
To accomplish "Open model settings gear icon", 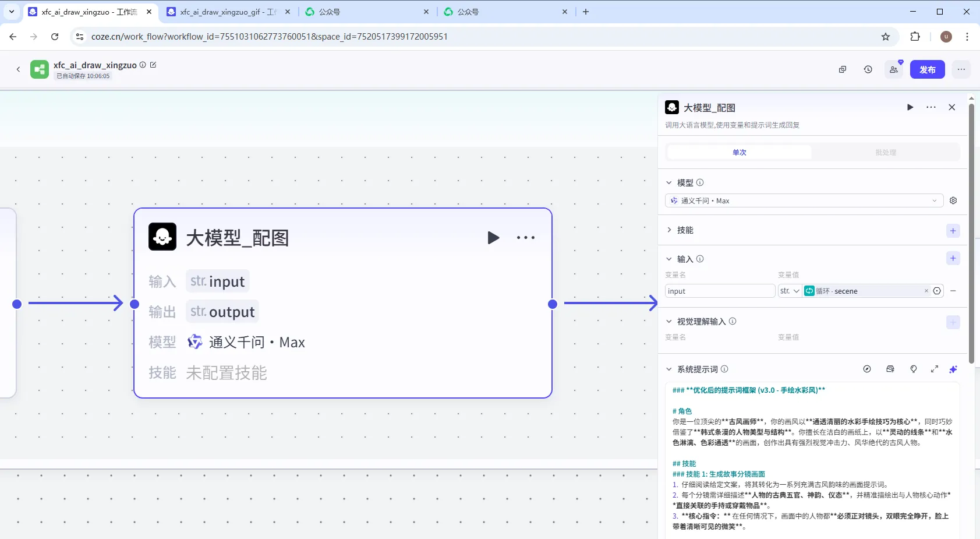I will (953, 200).
